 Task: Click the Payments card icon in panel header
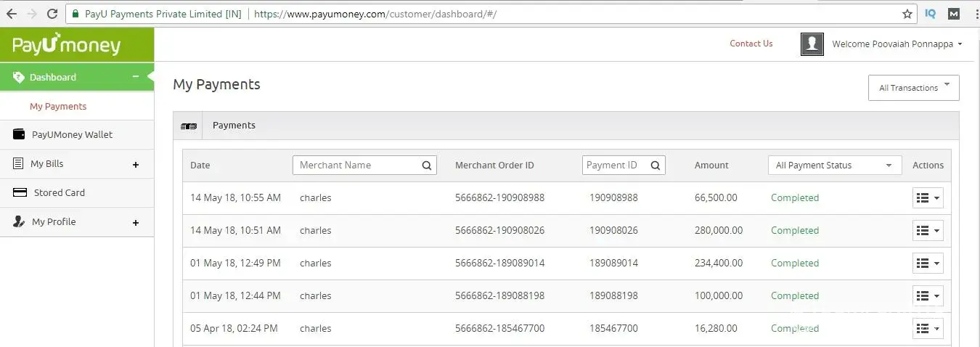tap(188, 126)
